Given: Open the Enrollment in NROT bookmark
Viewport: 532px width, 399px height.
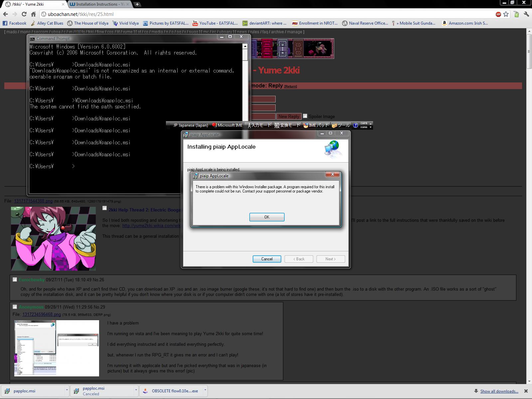Looking at the screenshot, I should point(315,23).
